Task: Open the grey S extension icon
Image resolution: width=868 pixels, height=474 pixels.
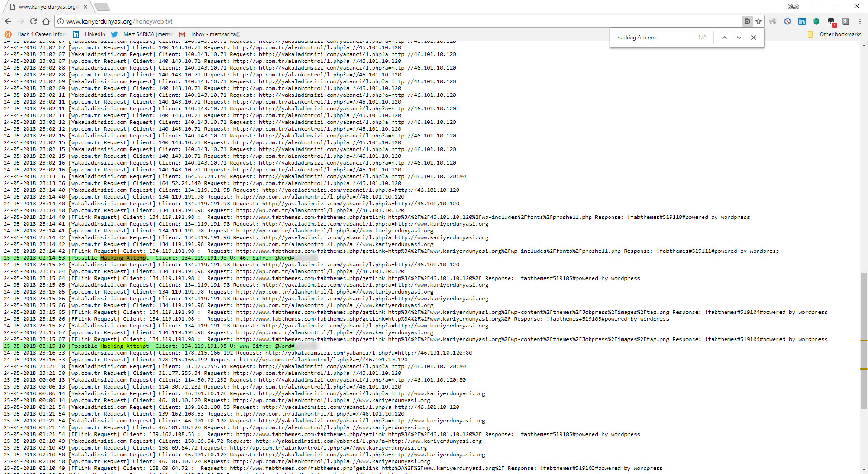Action: (x=845, y=21)
